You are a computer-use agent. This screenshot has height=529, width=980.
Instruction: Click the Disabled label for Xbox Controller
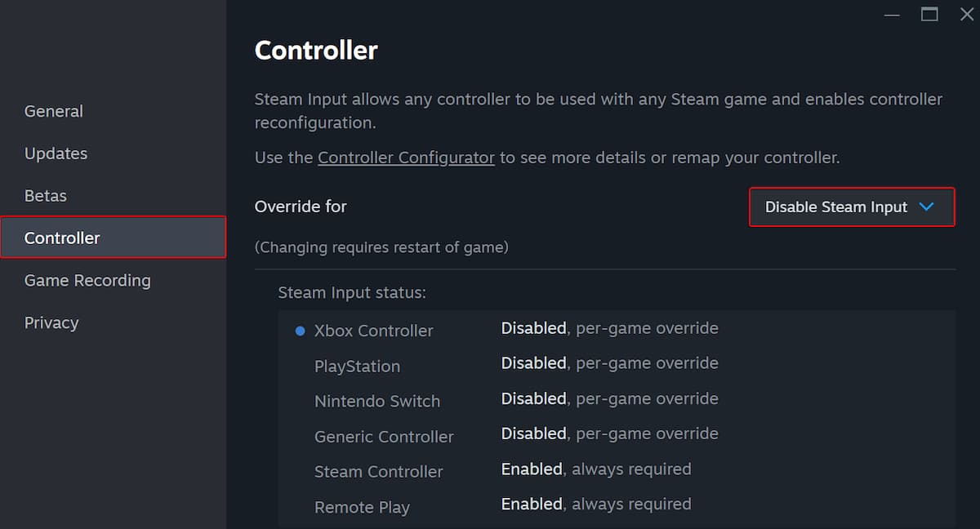coord(533,327)
